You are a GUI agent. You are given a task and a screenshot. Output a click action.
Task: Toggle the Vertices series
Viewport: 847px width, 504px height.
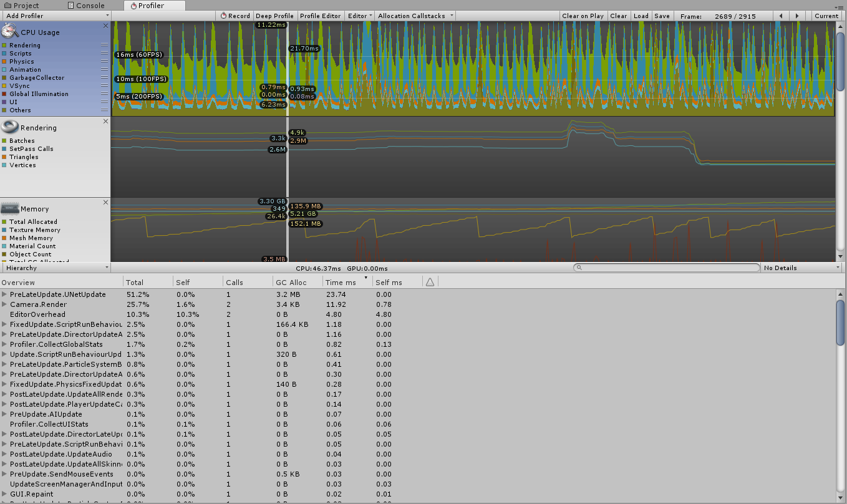pos(4,165)
